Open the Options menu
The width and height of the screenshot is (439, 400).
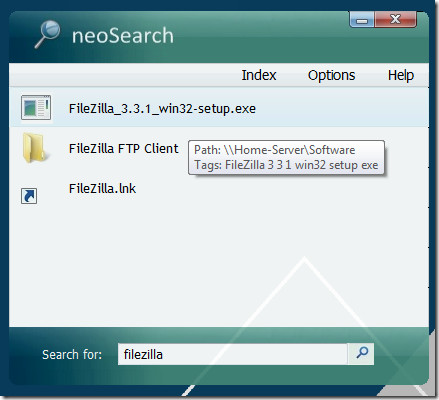331,75
